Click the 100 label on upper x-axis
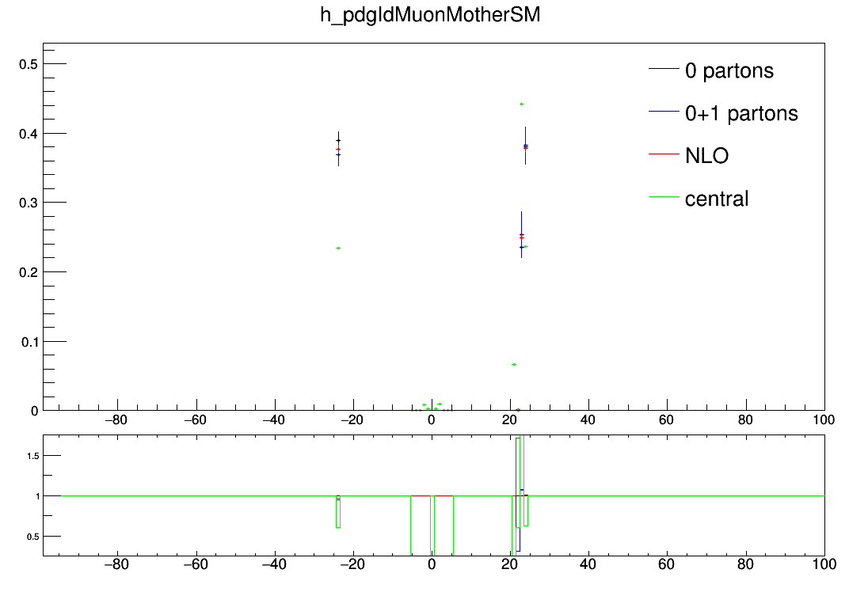 click(x=824, y=419)
